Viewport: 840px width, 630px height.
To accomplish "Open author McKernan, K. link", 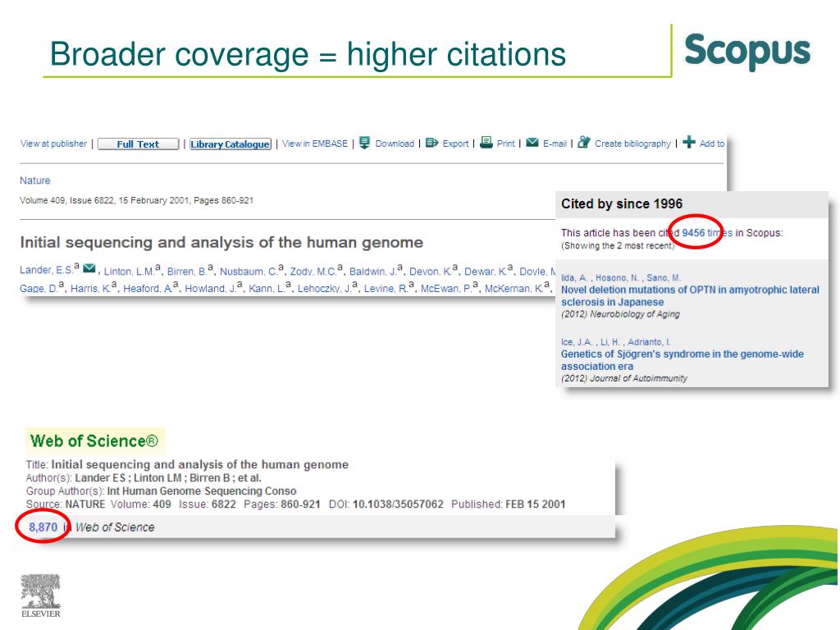I will tap(514, 288).
